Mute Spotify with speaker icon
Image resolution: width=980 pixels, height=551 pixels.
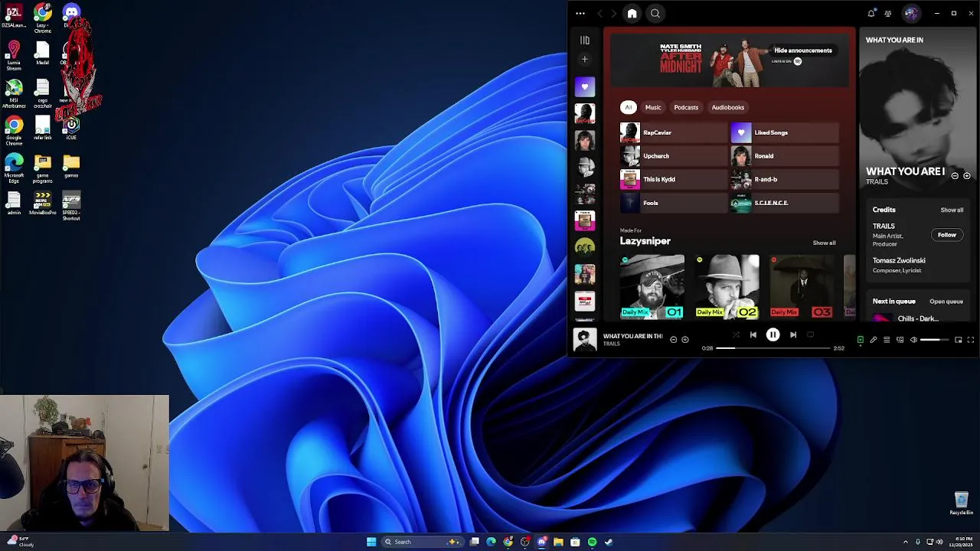pos(913,340)
